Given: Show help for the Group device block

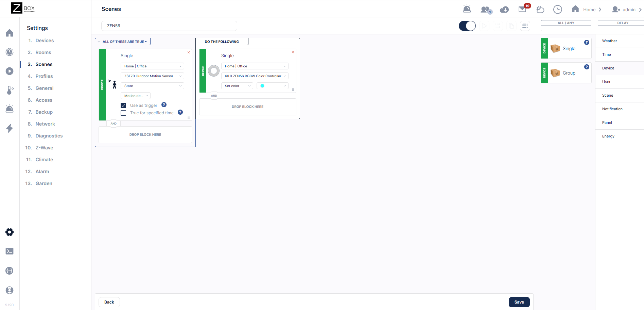Looking at the screenshot, I should click(587, 67).
